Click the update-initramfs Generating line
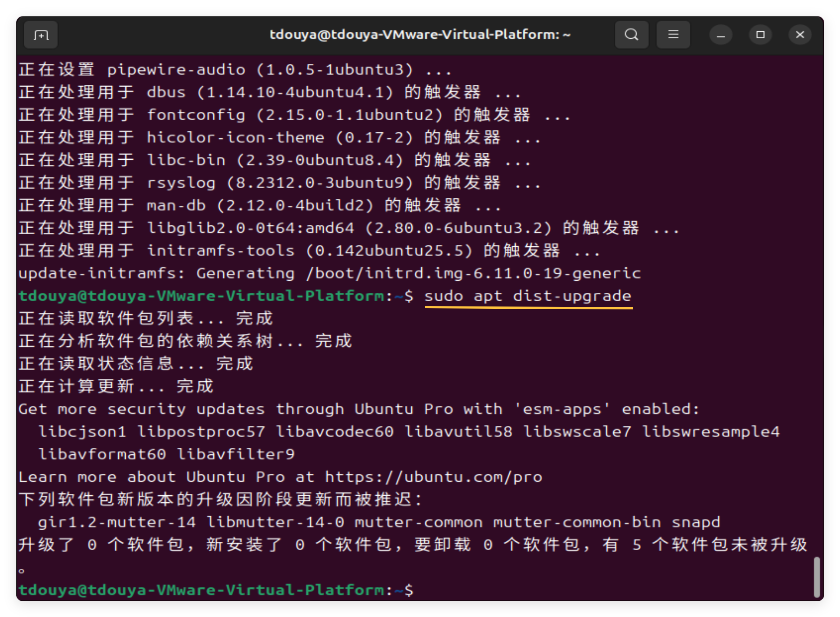The height and width of the screenshot is (617, 840). [x=330, y=273]
